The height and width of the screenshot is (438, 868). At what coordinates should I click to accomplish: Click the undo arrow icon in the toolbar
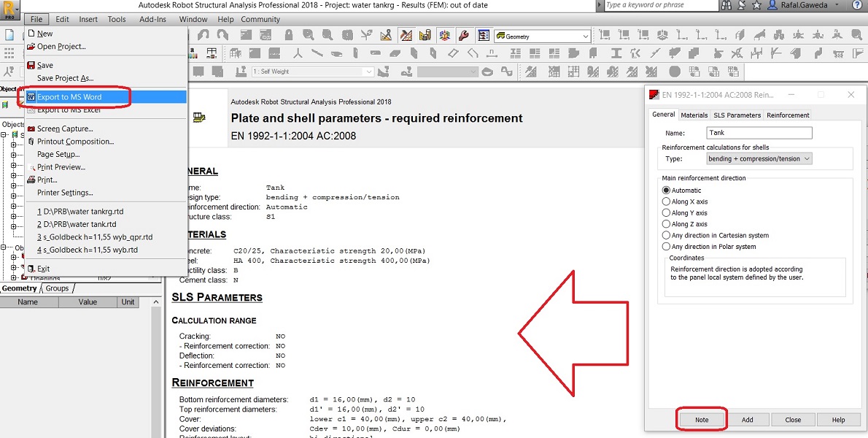pos(204,35)
